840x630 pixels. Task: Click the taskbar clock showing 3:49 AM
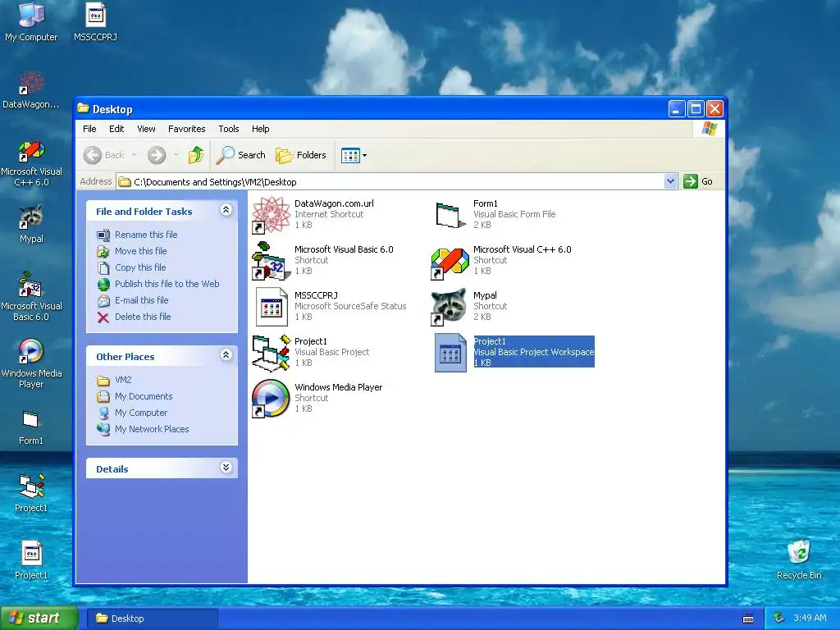pyautogui.click(x=810, y=619)
